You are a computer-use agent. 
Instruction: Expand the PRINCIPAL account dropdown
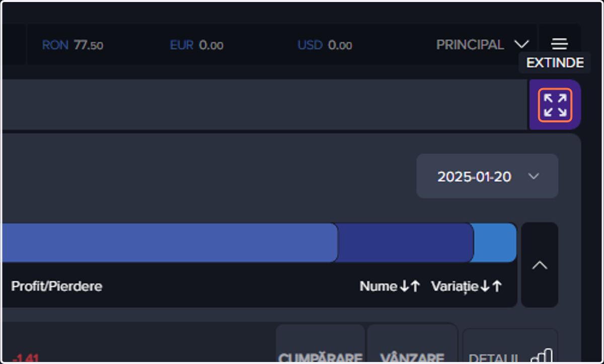(483, 45)
